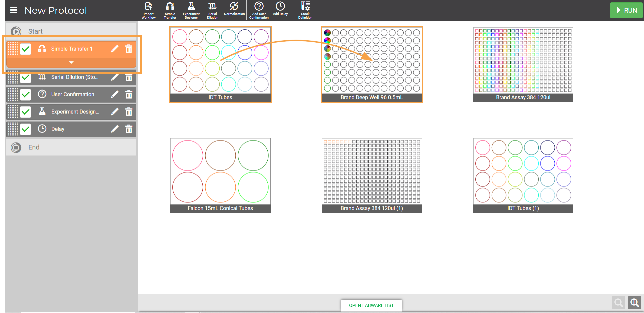Click pink top-left tube in IDT Tubes
Screen dimensions: 644x313
(x=180, y=37)
